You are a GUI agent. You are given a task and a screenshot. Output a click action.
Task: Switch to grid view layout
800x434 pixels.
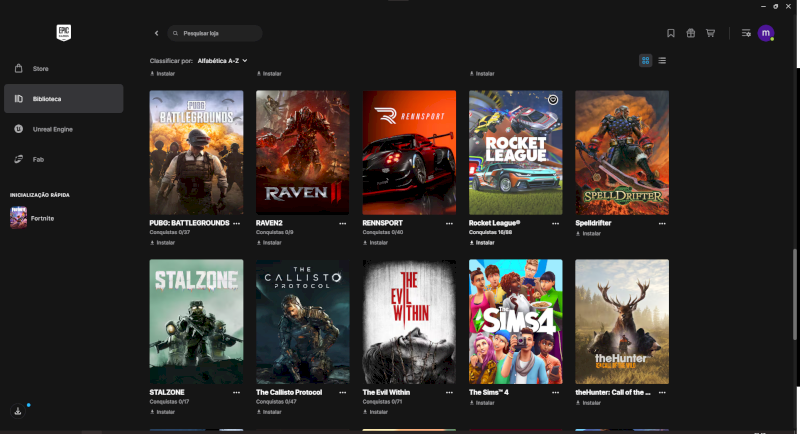click(645, 61)
